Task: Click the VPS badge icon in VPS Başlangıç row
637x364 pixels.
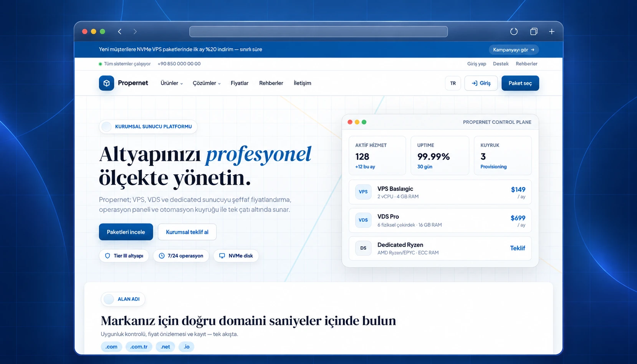Action: point(363,192)
